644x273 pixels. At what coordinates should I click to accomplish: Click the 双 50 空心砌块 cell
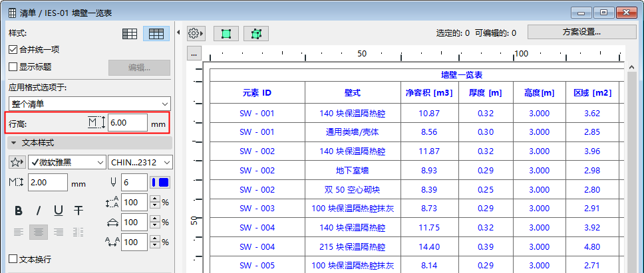click(x=353, y=190)
